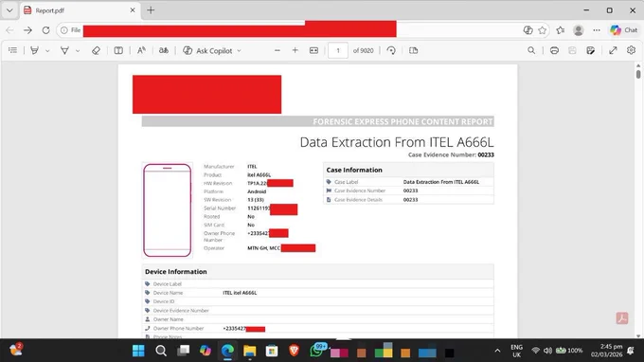Screen dimensions: 644x362
Task: Open a new browser tab
Action: [x=151, y=10]
